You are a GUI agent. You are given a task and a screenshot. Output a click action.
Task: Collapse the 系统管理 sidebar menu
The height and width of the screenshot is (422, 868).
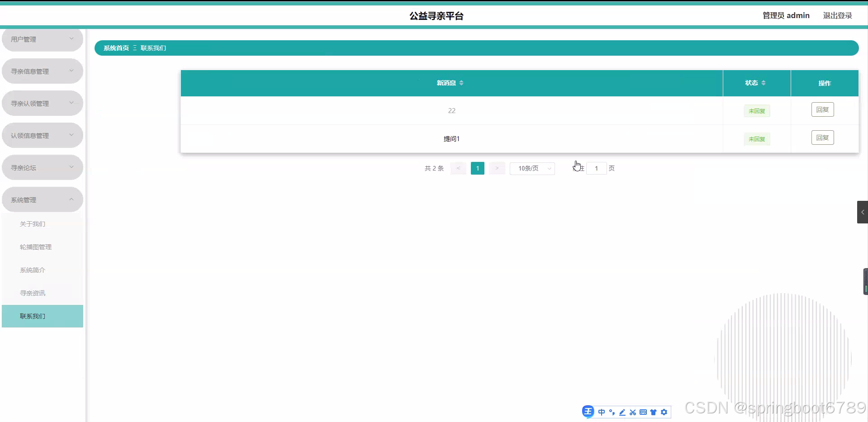43,200
